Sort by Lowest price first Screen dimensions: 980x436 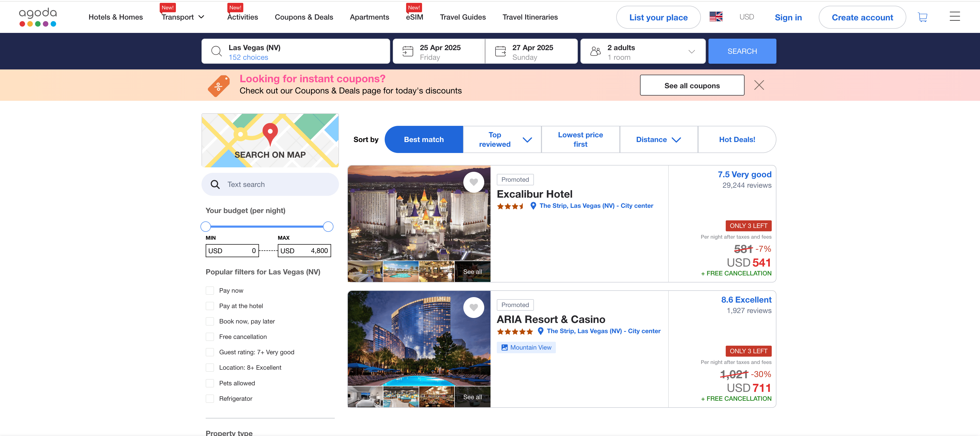[580, 139]
